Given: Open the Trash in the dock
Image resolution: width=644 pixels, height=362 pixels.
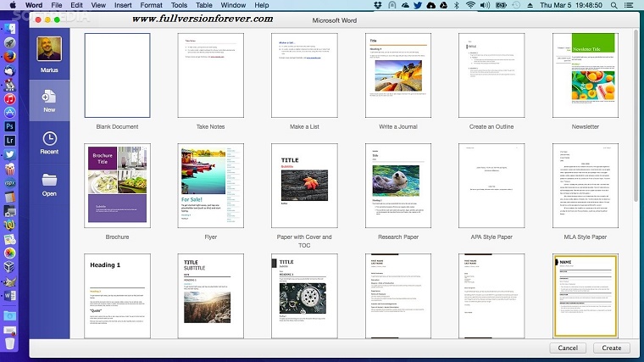Looking at the screenshot, I should (x=10, y=343).
